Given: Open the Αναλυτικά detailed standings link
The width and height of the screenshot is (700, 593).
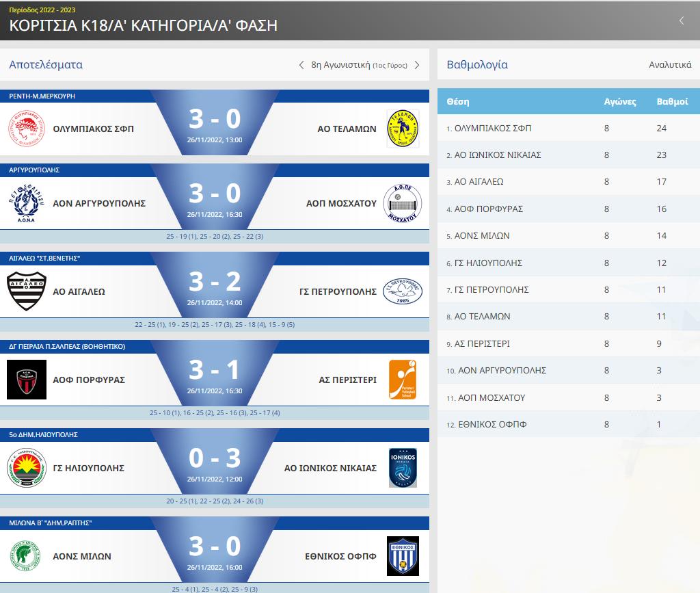Looking at the screenshot, I should 670,65.
